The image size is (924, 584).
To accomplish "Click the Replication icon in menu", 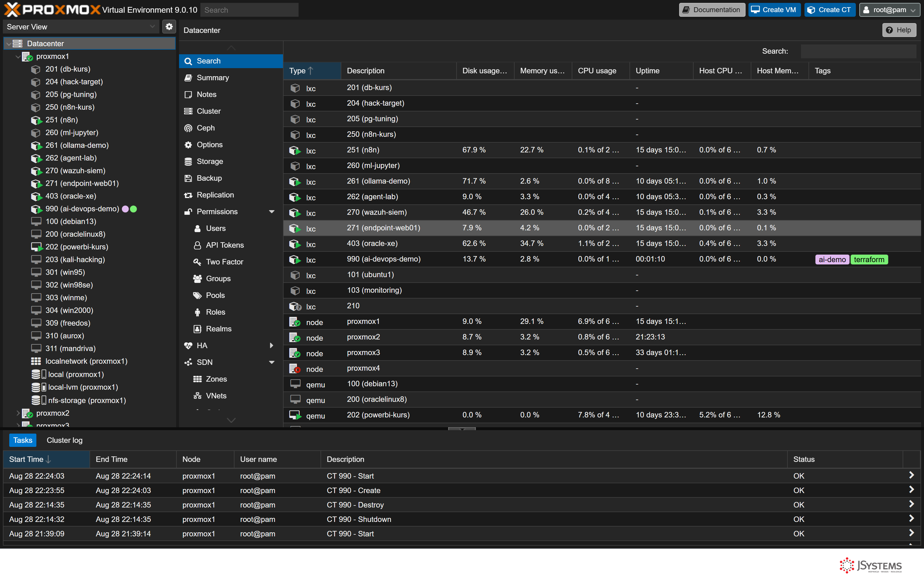I will click(188, 195).
